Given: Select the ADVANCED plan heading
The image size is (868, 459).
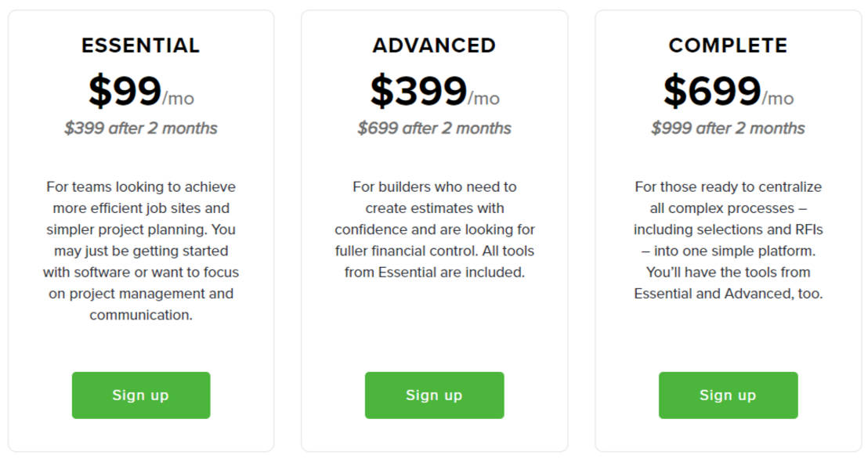Looking at the screenshot, I should [x=434, y=45].
